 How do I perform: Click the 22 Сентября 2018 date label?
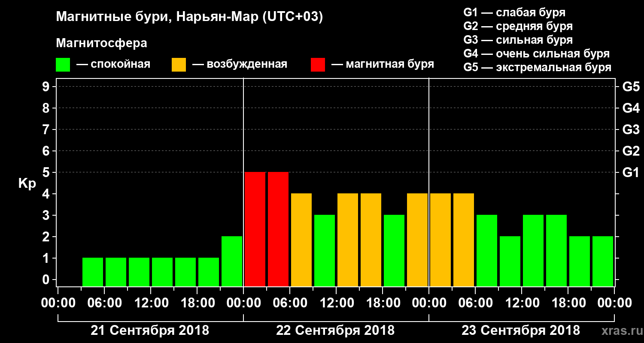point(335,331)
